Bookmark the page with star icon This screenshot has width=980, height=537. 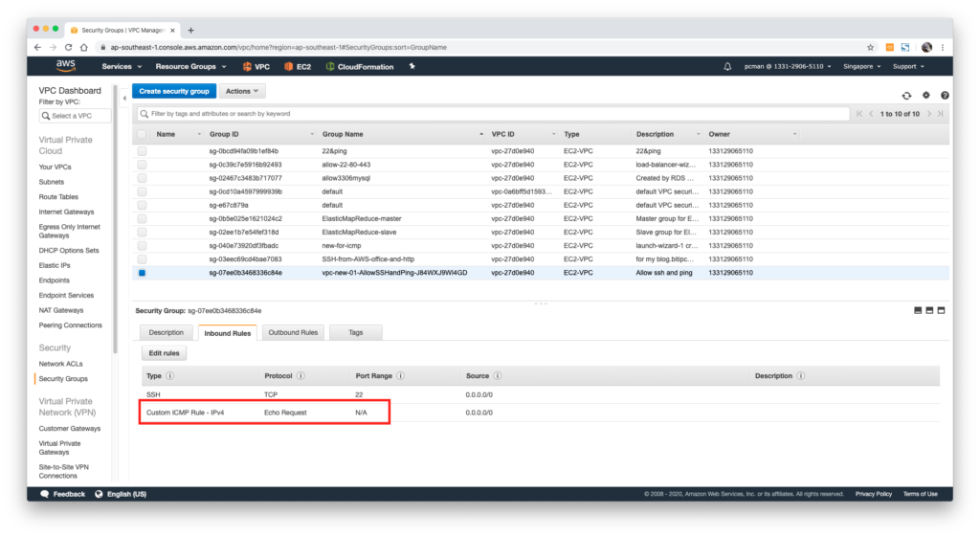[x=870, y=47]
